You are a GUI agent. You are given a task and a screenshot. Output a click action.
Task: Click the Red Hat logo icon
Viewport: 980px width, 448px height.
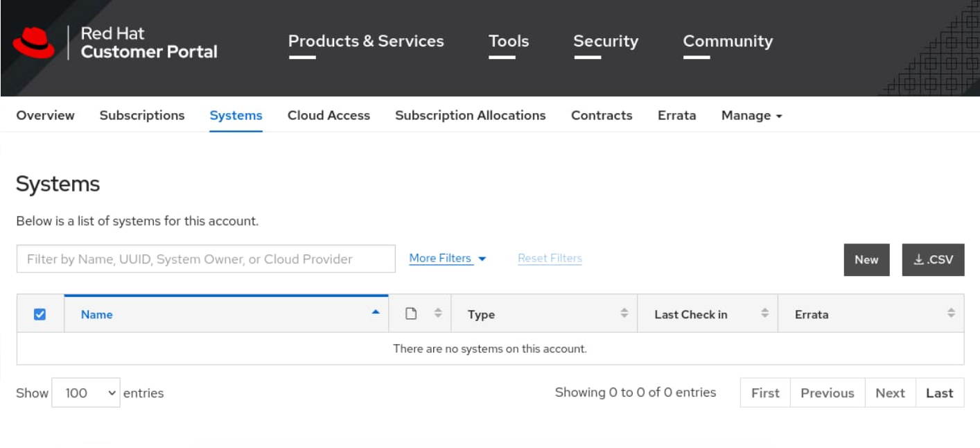pyautogui.click(x=33, y=43)
